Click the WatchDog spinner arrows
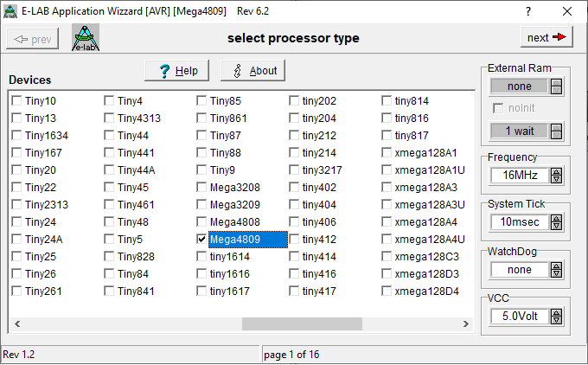588x365 pixels. click(556, 270)
